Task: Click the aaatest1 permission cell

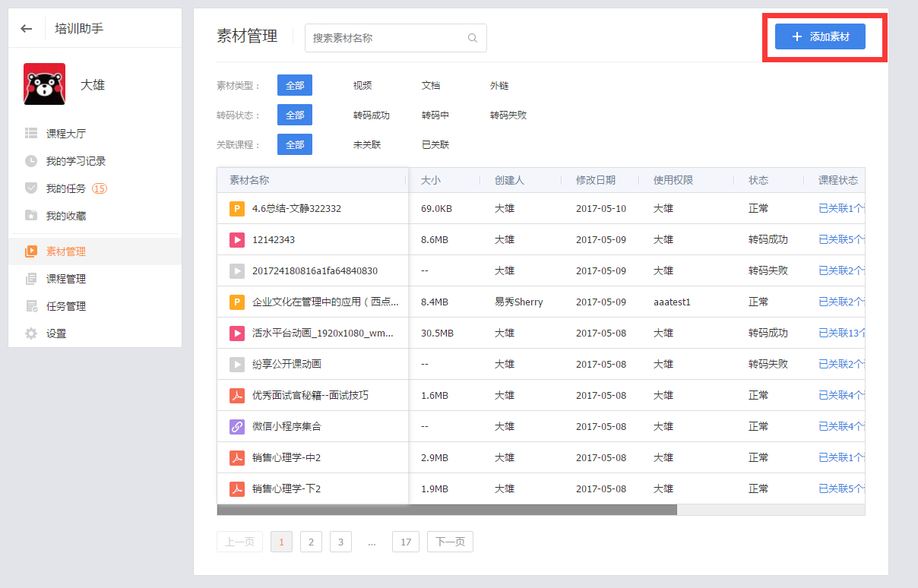Action: (x=672, y=302)
